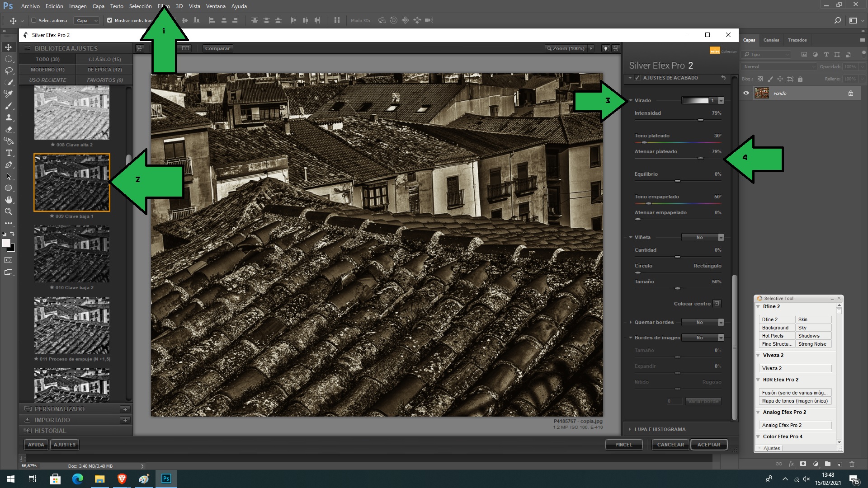
Task: Click the Skin button in Selective Tool
Action: 813,319
